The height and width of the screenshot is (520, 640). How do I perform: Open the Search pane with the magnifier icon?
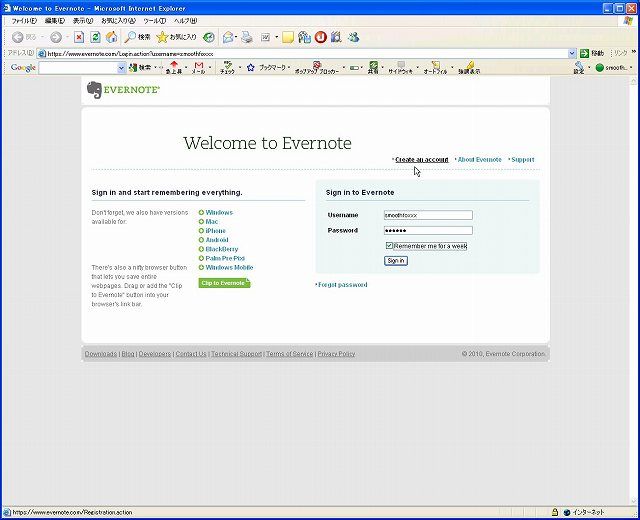coord(130,37)
